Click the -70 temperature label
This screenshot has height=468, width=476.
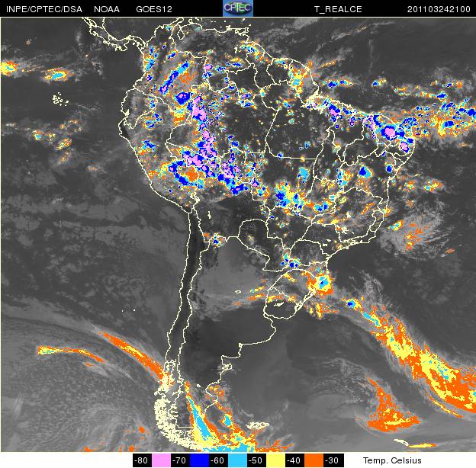(x=180, y=460)
